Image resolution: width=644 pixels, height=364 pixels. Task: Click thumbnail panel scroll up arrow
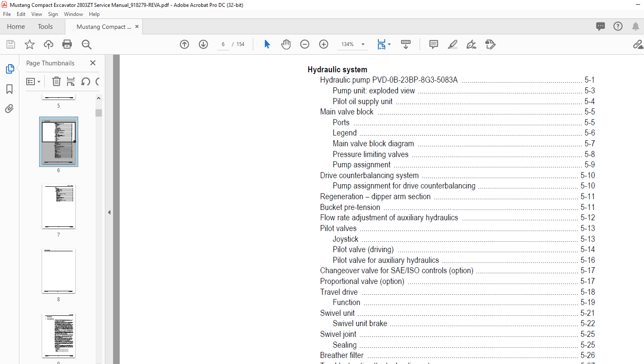[x=98, y=98]
